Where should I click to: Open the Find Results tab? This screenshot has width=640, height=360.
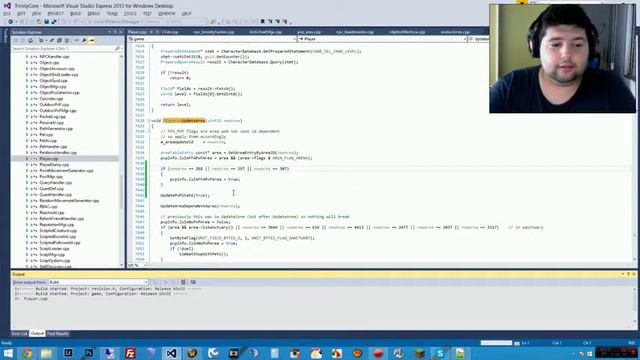(58, 334)
